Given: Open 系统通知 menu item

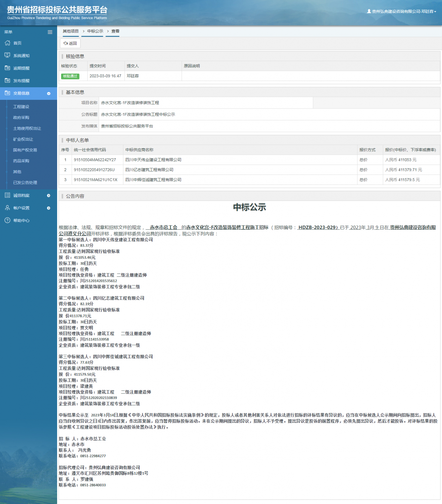Looking at the screenshot, I should [x=21, y=56].
